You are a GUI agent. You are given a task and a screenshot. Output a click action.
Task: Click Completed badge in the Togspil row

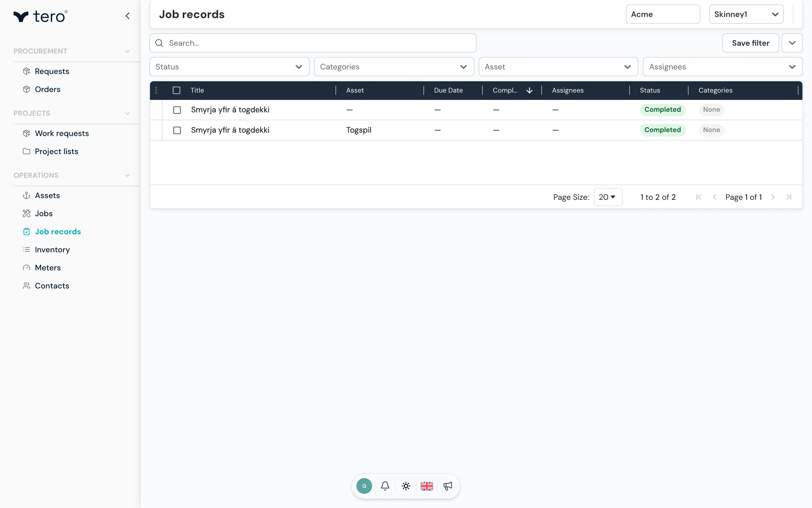663,130
